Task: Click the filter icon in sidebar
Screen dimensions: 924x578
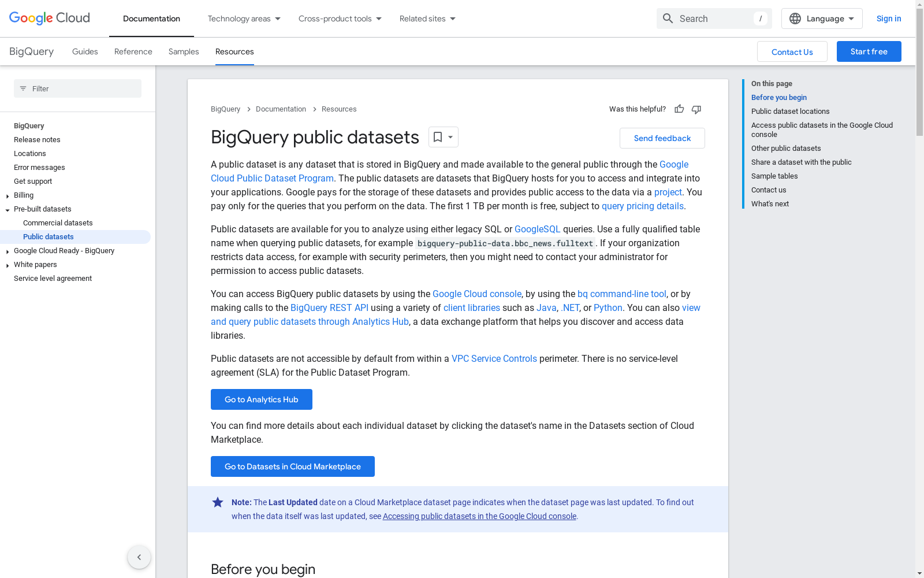Action: tap(23, 88)
